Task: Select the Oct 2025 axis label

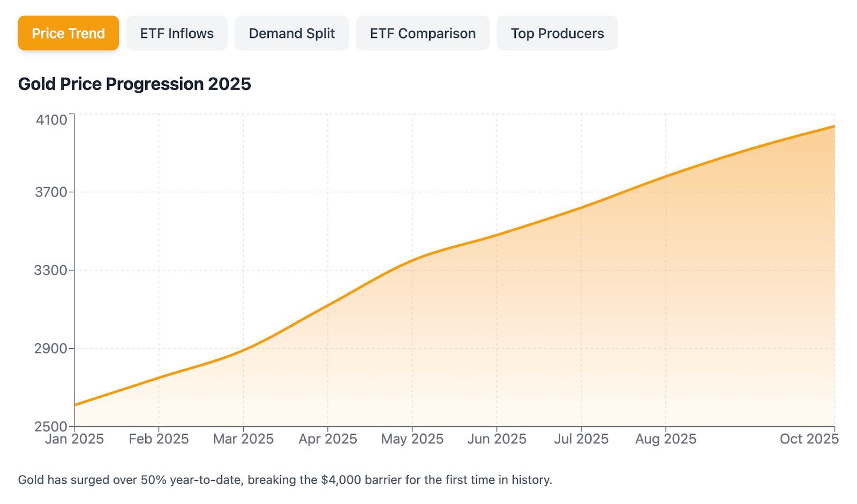Action: (x=809, y=439)
